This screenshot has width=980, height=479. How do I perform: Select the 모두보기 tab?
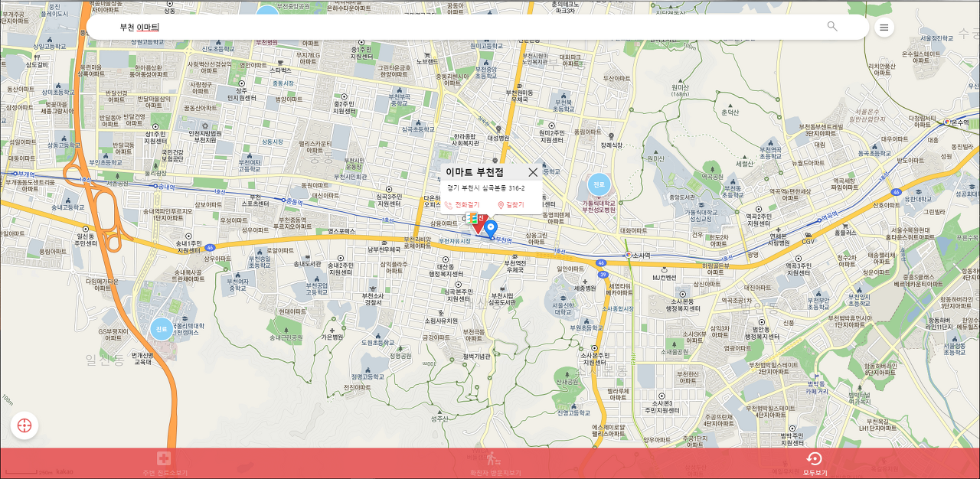[x=815, y=464]
